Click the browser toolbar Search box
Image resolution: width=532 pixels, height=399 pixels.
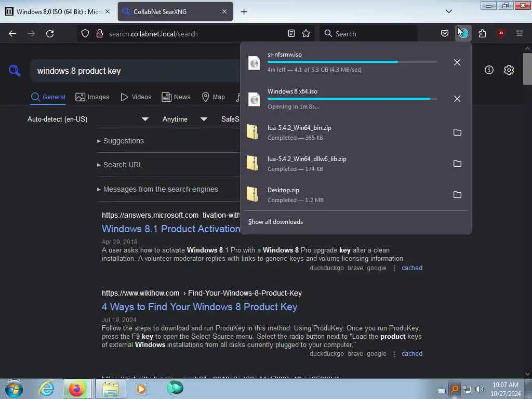368,34
